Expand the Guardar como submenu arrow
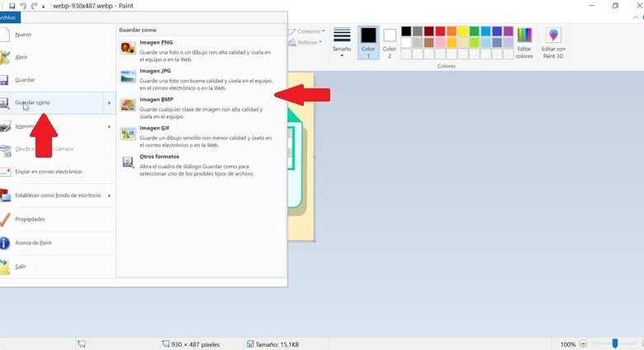Image resolution: width=644 pixels, height=350 pixels. tap(109, 102)
